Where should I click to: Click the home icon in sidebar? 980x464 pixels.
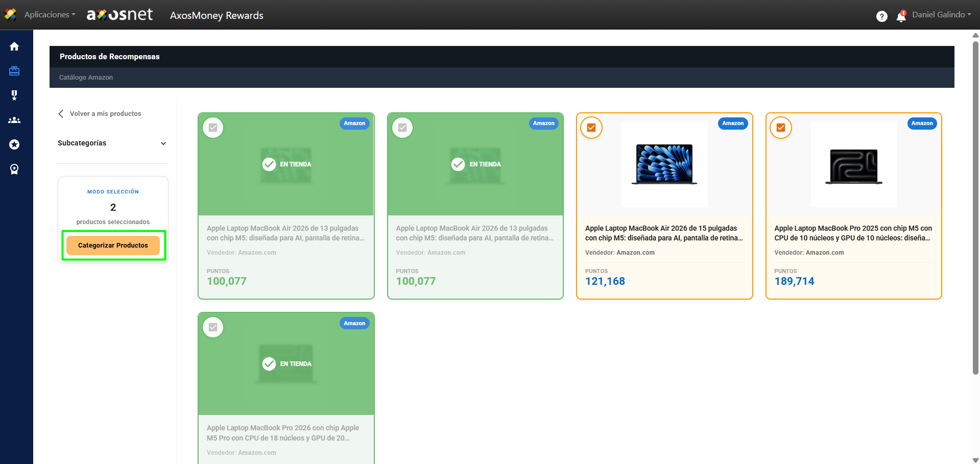coord(14,46)
